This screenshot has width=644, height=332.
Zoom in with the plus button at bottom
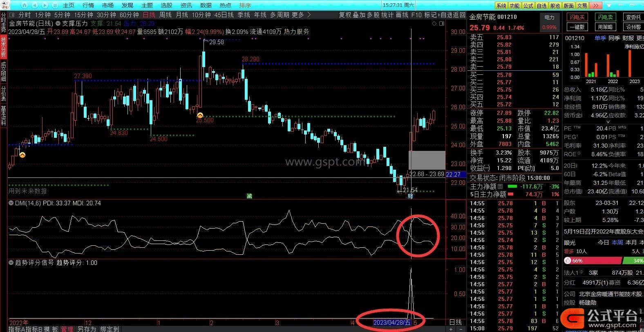click(x=451, y=329)
